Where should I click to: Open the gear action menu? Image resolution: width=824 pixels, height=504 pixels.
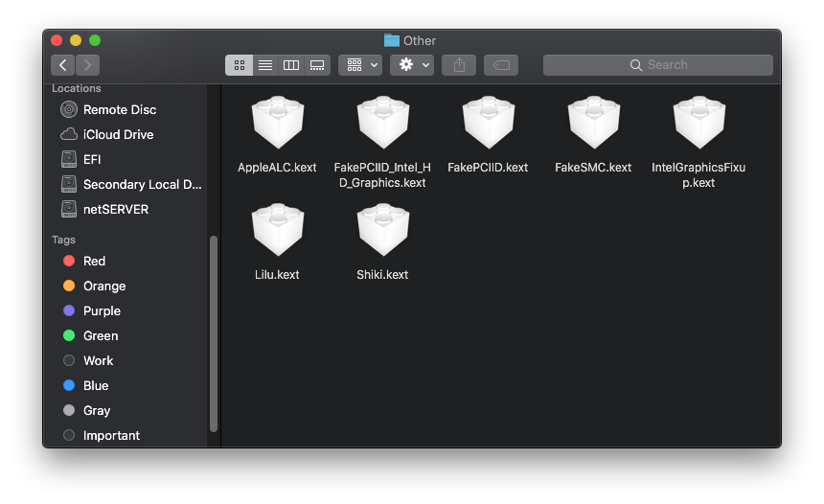pyautogui.click(x=412, y=65)
